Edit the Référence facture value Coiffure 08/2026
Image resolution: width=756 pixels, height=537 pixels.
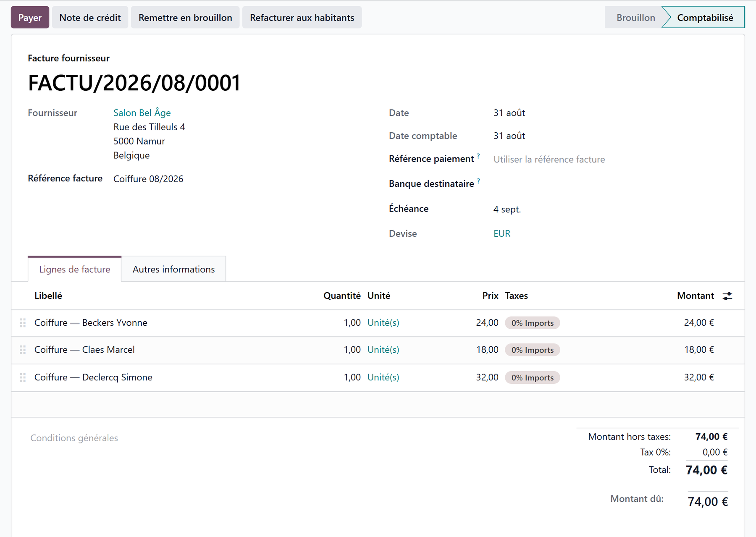[148, 179]
